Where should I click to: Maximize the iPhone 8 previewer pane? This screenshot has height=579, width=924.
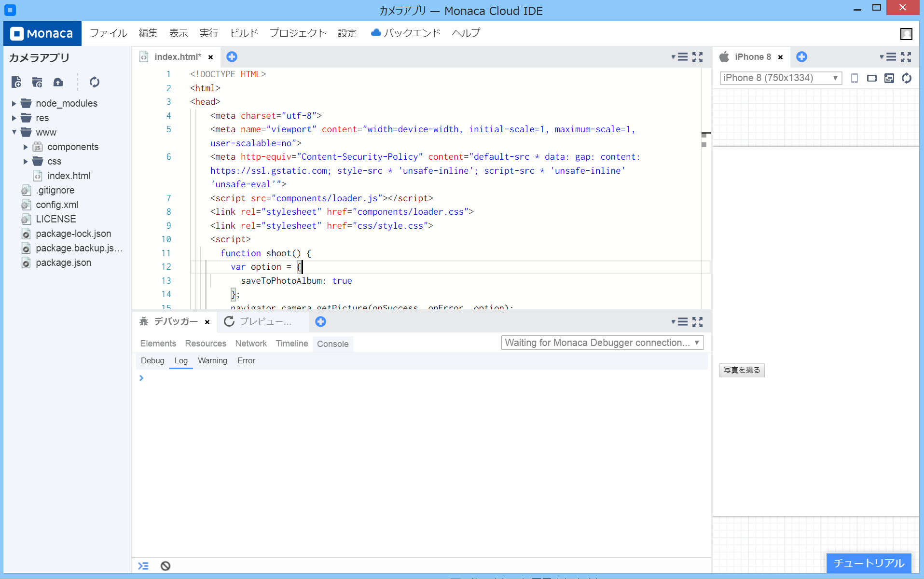(906, 57)
